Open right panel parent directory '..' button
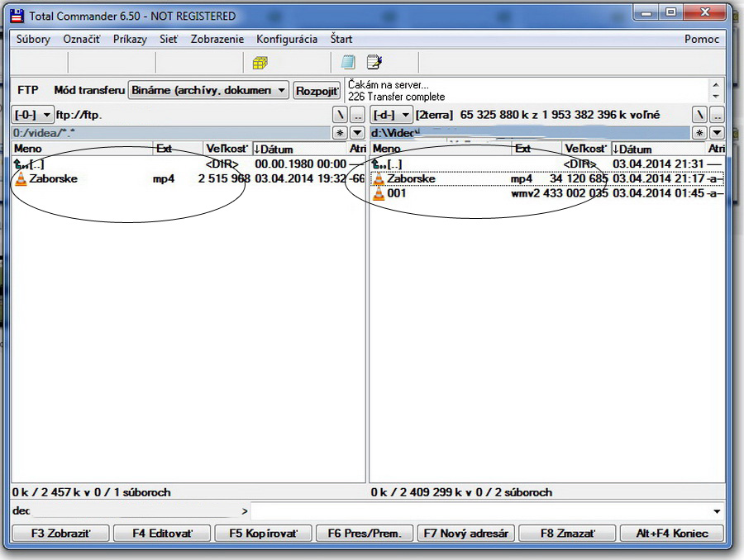 coord(717,115)
